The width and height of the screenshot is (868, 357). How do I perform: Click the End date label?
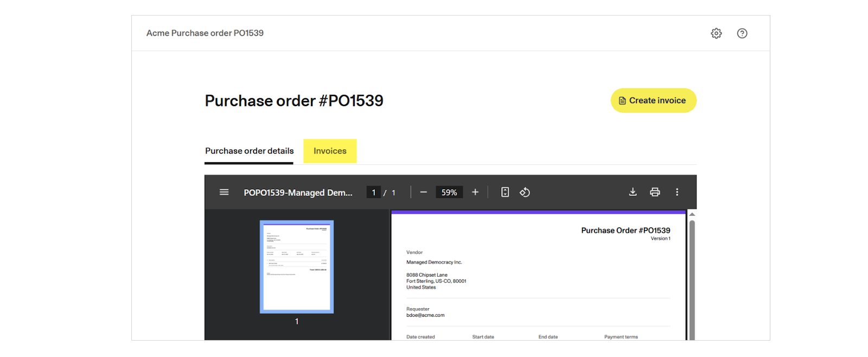pyautogui.click(x=548, y=337)
